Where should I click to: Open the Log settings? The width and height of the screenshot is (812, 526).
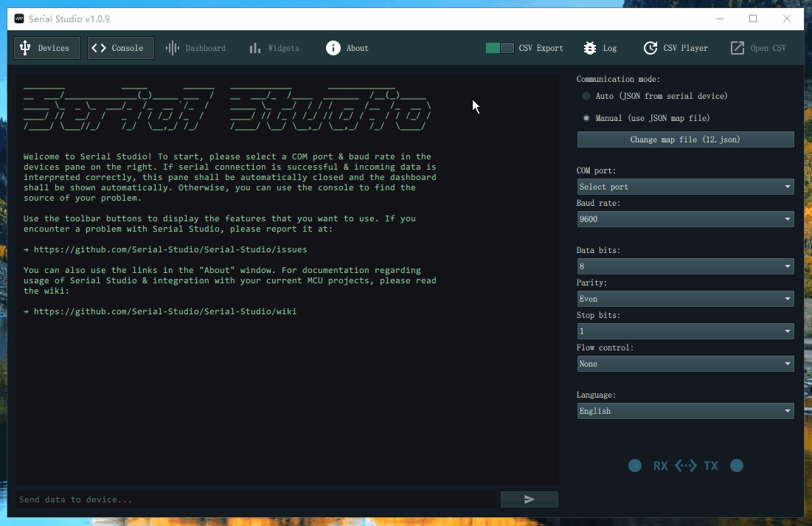599,47
